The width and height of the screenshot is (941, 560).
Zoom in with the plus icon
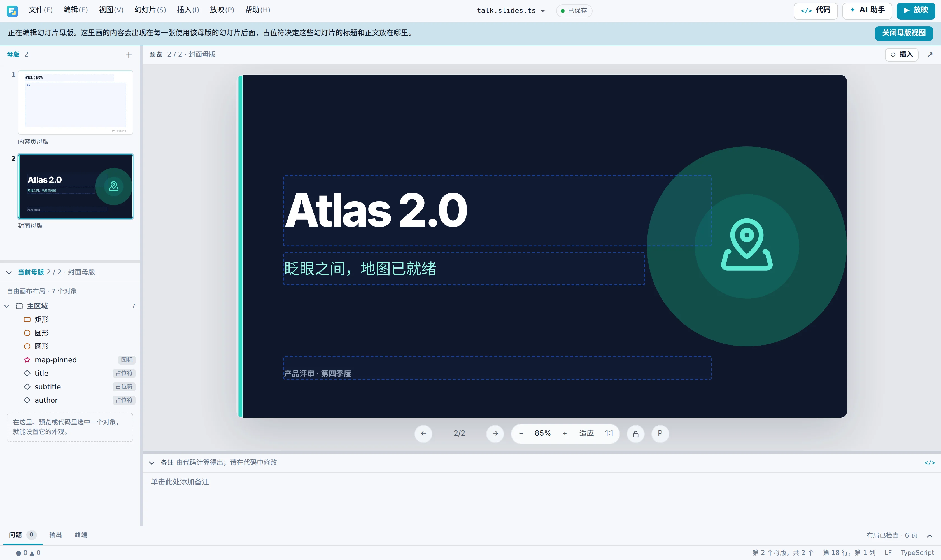565,434
